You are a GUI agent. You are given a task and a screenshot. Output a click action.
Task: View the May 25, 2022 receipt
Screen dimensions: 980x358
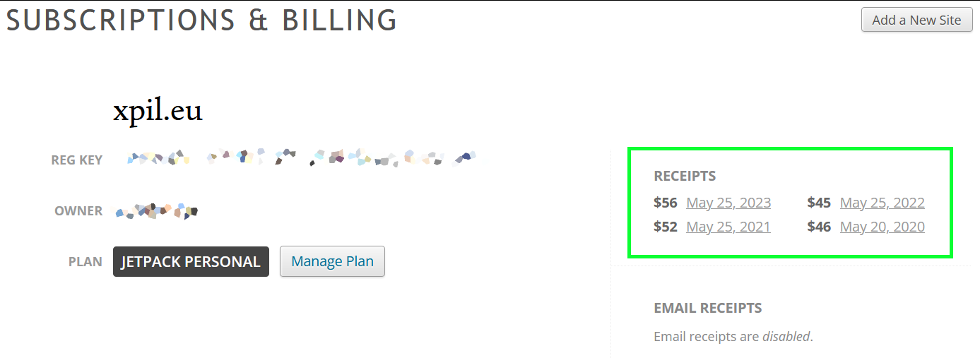882,203
